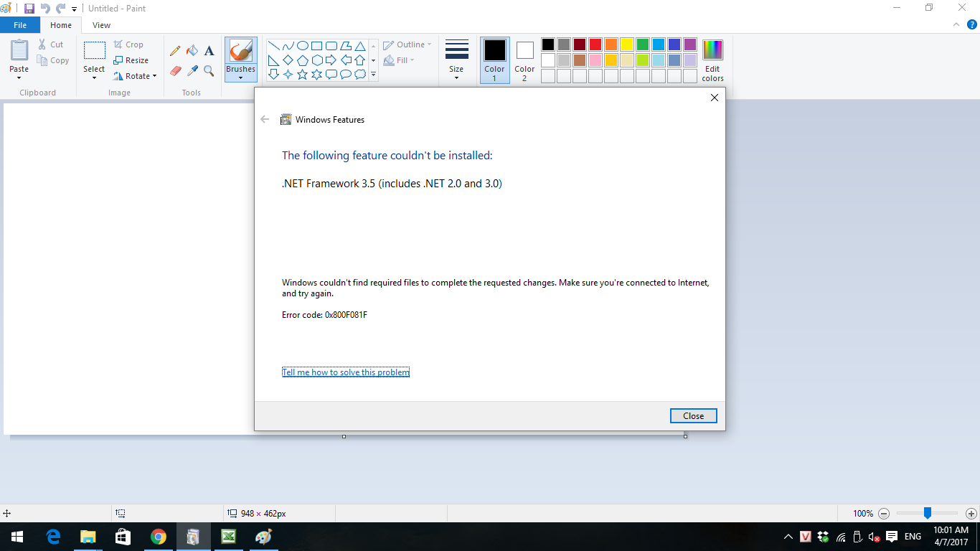
Task: Click the zoom slider handle
Action: click(927, 513)
